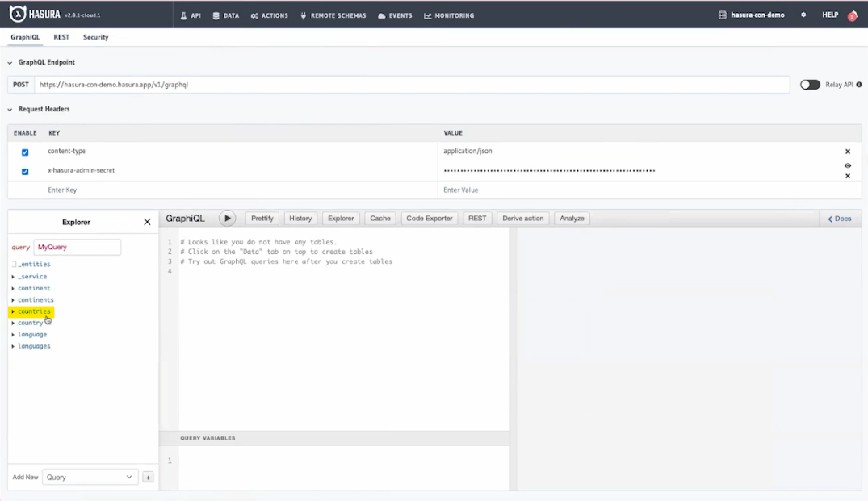
Task: Expand the language node
Action: pos(13,335)
